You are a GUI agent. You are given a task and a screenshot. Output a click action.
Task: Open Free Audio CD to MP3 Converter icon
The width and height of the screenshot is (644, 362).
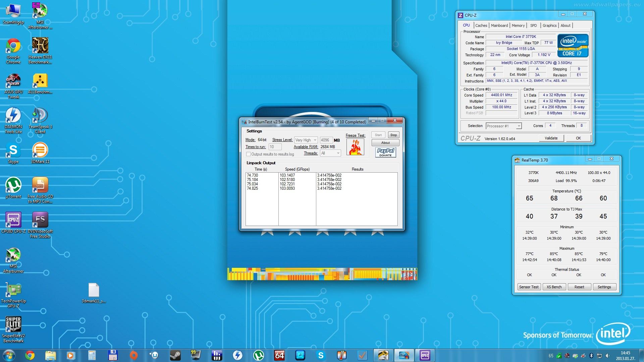tap(40, 190)
